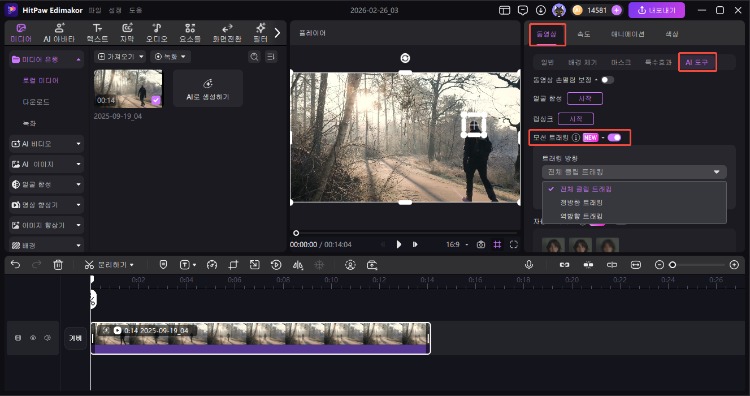Click the lip sync Start button
Viewport: 750px width, 396px height.
575,119
